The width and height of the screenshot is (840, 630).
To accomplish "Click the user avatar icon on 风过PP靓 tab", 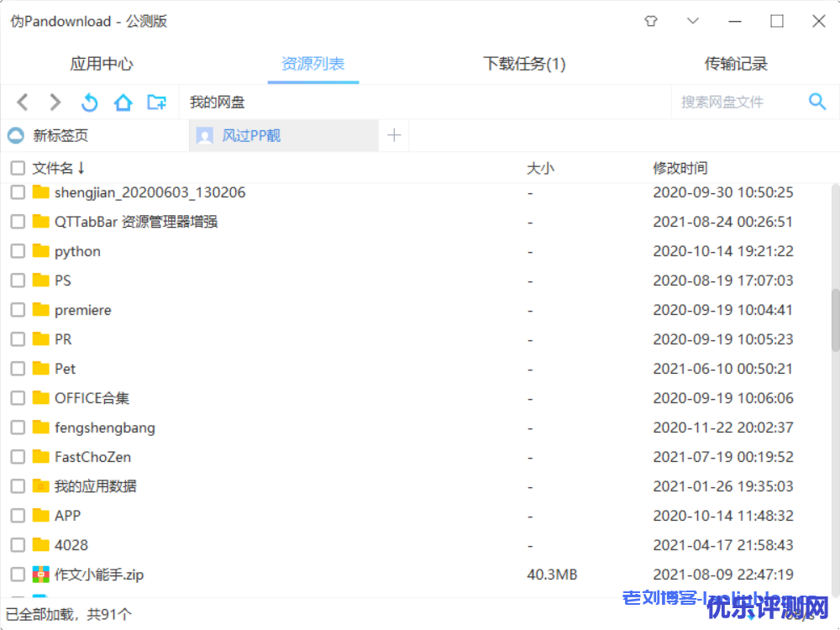I will pos(205,135).
